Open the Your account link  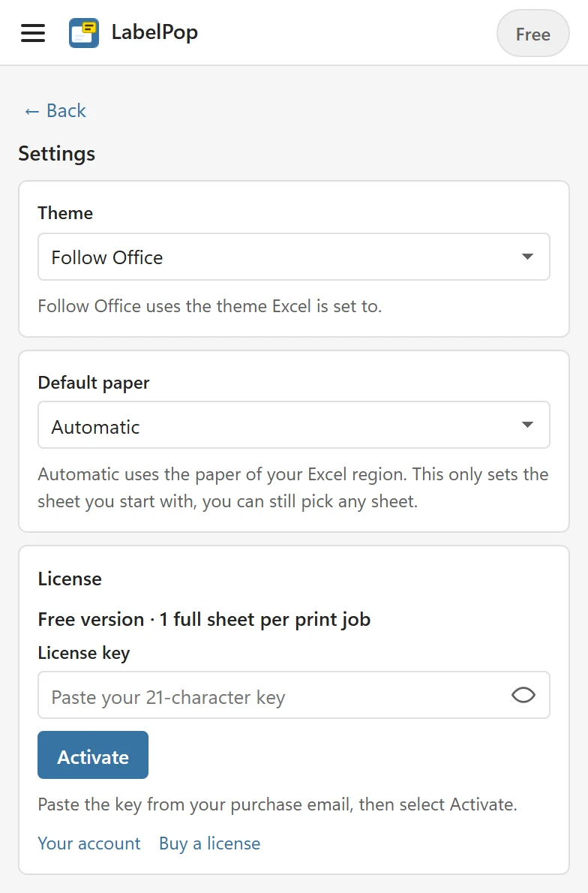click(88, 843)
